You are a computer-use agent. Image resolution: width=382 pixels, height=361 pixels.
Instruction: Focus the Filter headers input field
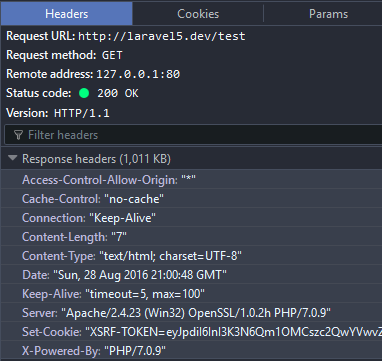(193, 135)
